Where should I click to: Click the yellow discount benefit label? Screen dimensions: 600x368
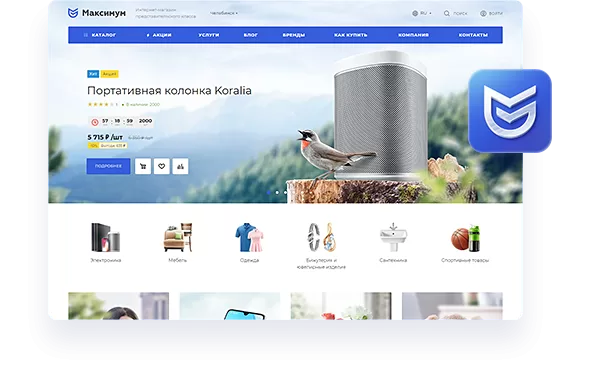click(x=108, y=146)
